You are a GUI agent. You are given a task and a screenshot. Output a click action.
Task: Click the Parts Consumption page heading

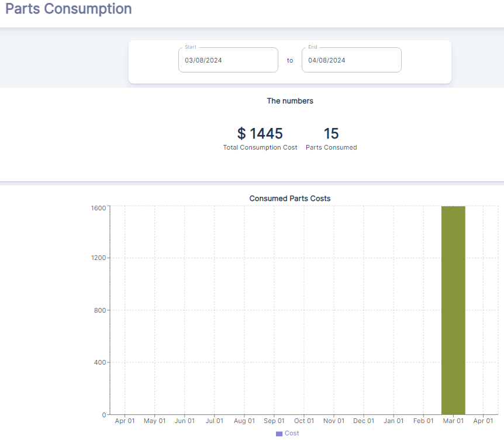tap(68, 9)
